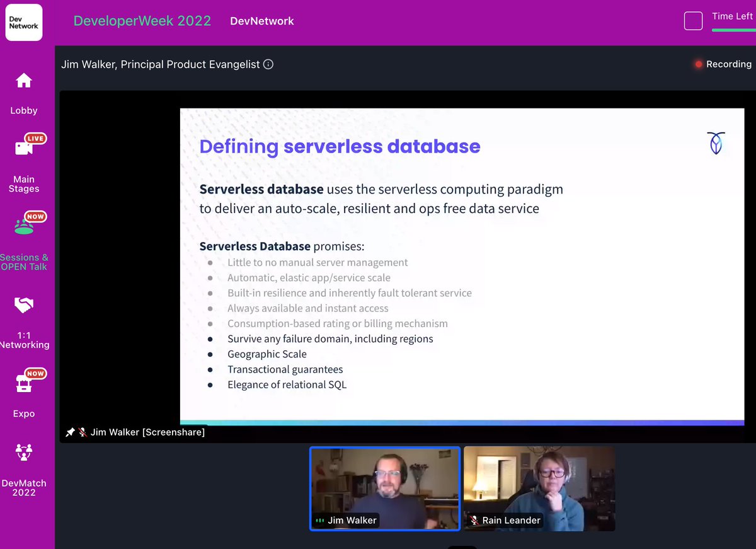Click the session title 'Jim Walker, Principal Product Evangelist'
The image size is (756, 549).
pyautogui.click(x=161, y=64)
